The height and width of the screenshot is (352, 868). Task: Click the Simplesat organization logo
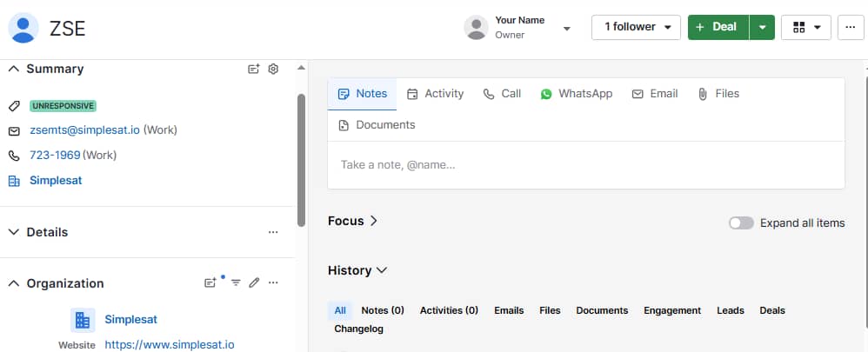pos(83,320)
